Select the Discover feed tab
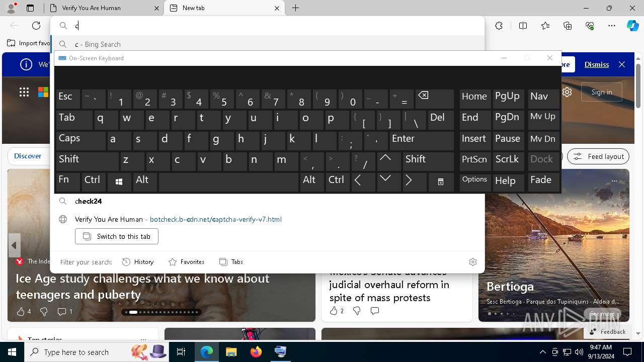 click(28, 156)
